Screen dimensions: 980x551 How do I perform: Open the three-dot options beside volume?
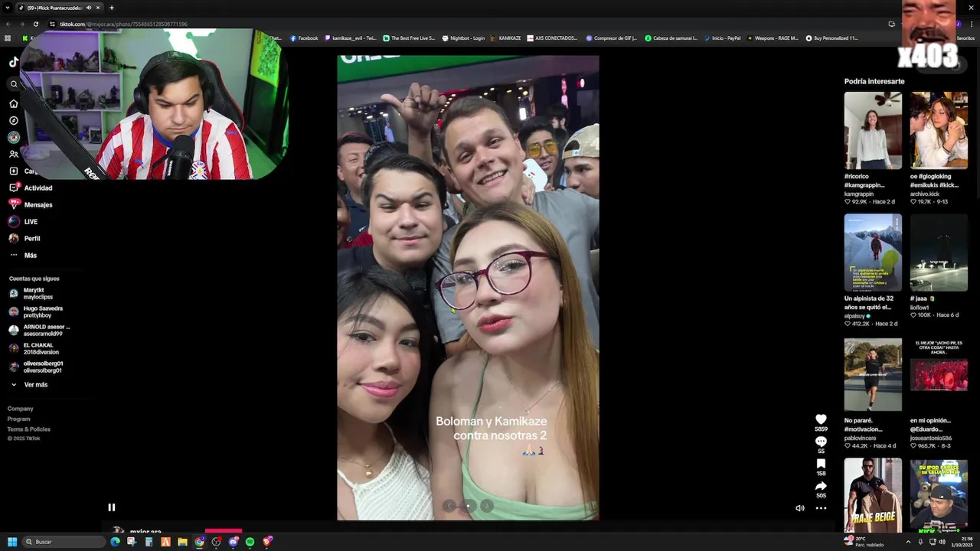821,508
